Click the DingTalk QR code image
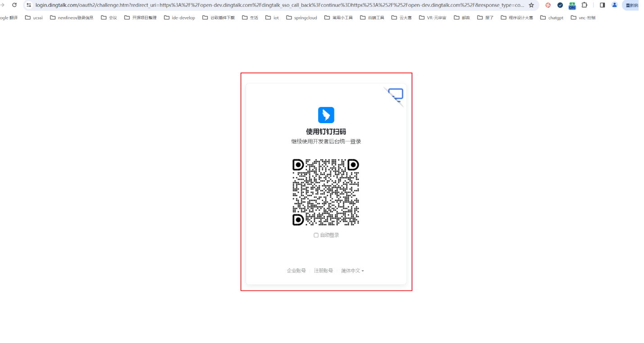The height and width of the screenshot is (343, 644). [x=326, y=192]
